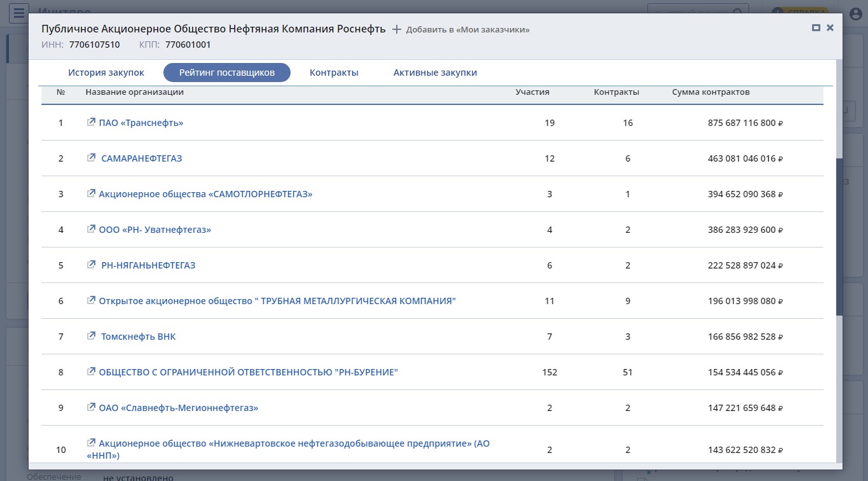Open the Контракты tab
This screenshot has height=481, width=868.
pyautogui.click(x=334, y=73)
